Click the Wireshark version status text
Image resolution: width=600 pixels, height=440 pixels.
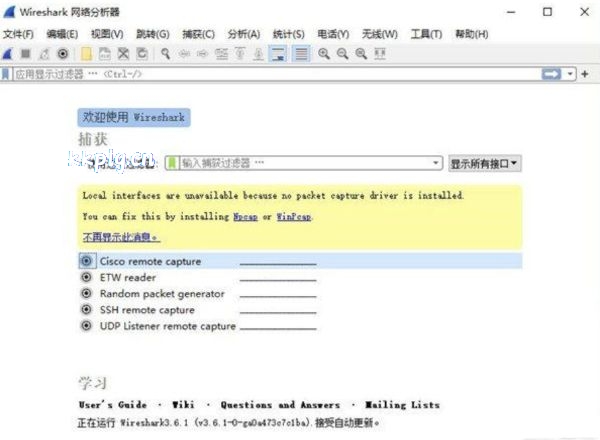point(228,423)
